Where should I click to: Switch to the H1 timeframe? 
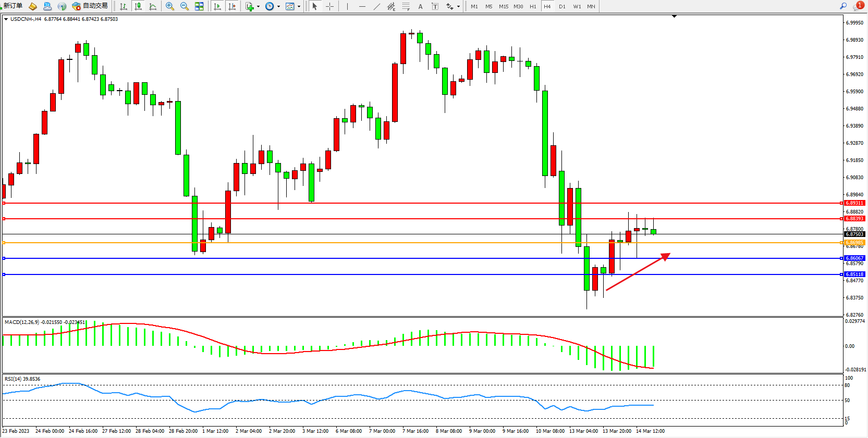pyautogui.click(x=533, y=7)
